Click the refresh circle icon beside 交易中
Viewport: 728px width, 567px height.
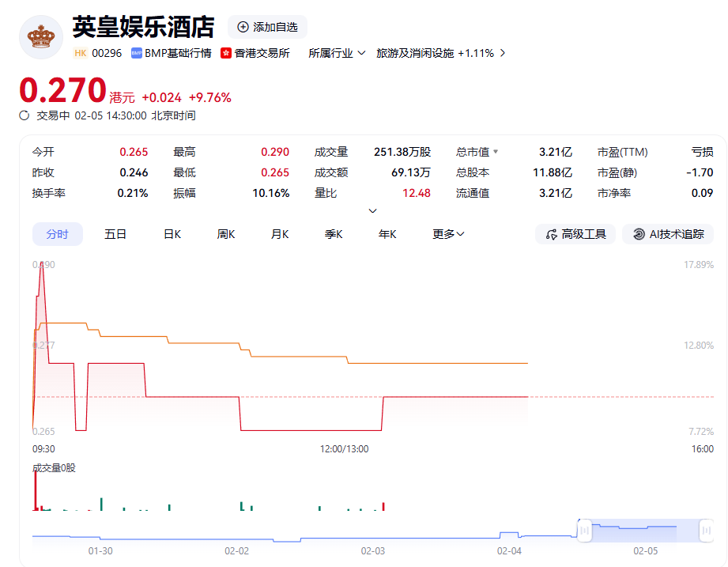(x=24, y=115)
